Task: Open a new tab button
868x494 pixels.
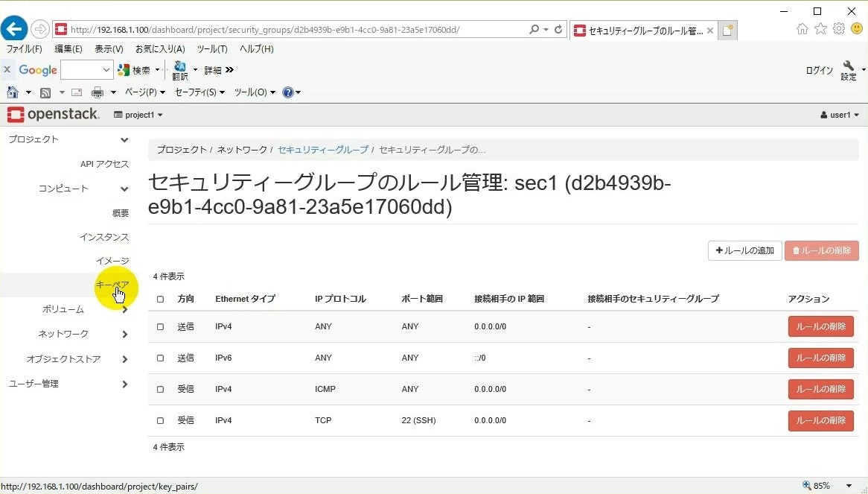Action: 727,31
